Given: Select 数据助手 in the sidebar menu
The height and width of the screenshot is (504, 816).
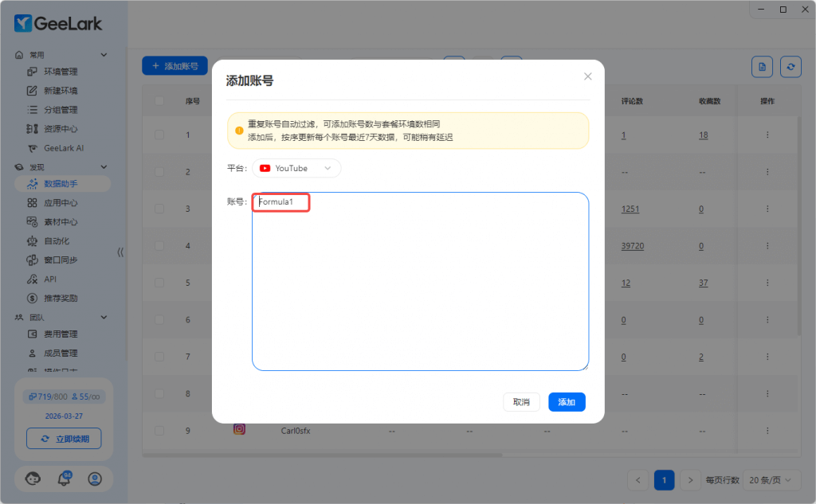Looking at the screenshot, I should click(x=61, y=184).
